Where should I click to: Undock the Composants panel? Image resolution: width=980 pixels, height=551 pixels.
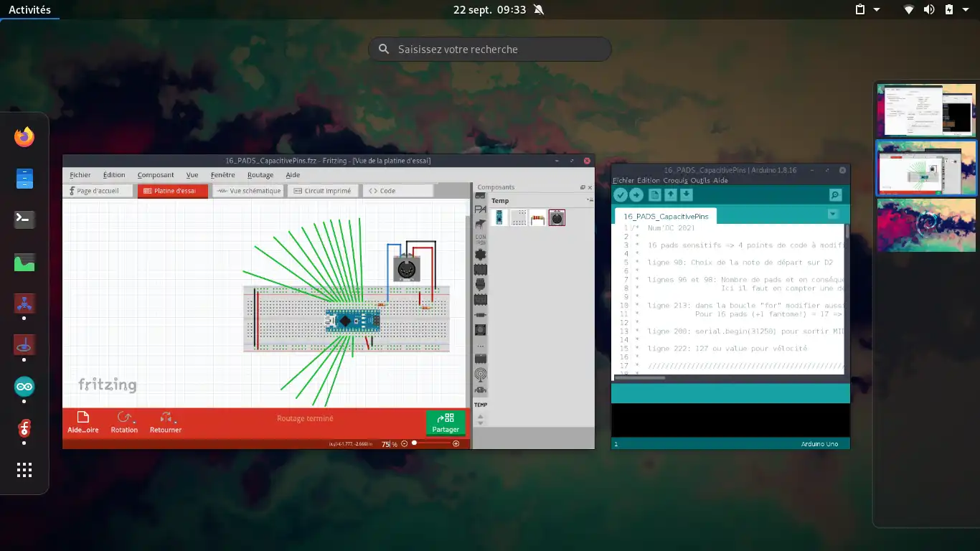click(x=583, y=187)
